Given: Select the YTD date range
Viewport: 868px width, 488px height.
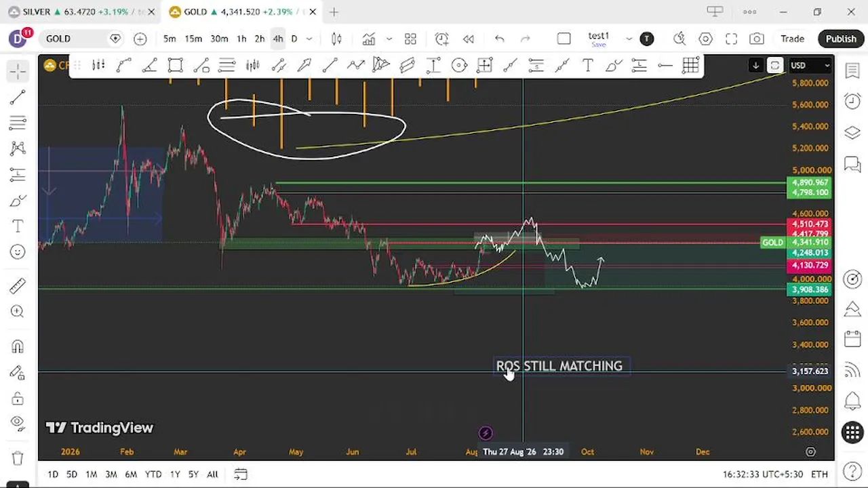Looking at the screenshot, I should pyautogui.click(x=153, y=474).
